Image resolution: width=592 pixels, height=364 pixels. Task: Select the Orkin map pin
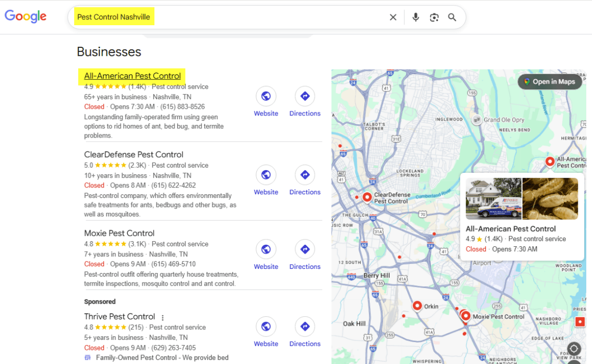[417, 305]
